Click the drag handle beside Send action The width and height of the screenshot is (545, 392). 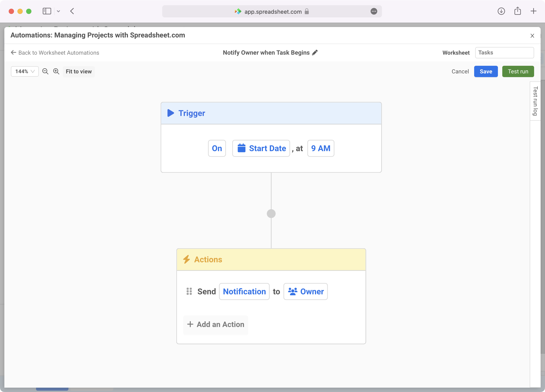click(189, 291)
